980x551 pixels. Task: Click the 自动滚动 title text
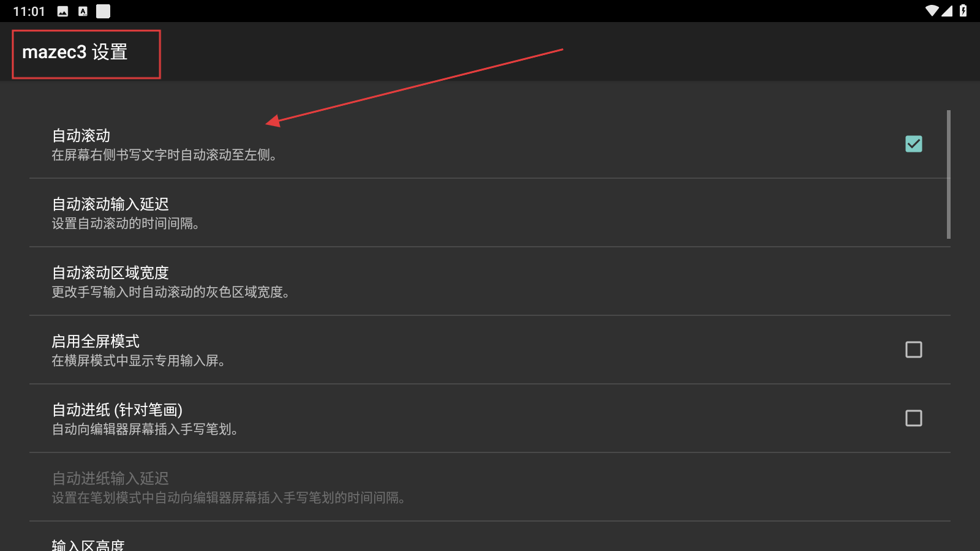click(81, 135)
